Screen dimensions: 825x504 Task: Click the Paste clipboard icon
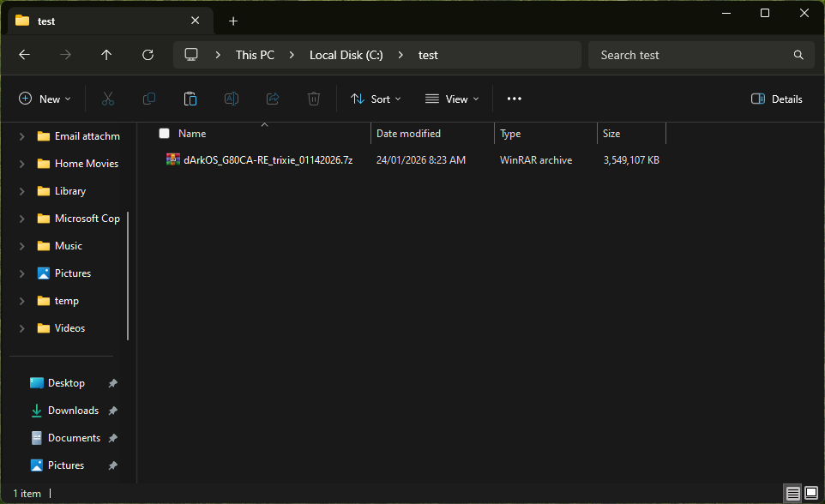190,99
